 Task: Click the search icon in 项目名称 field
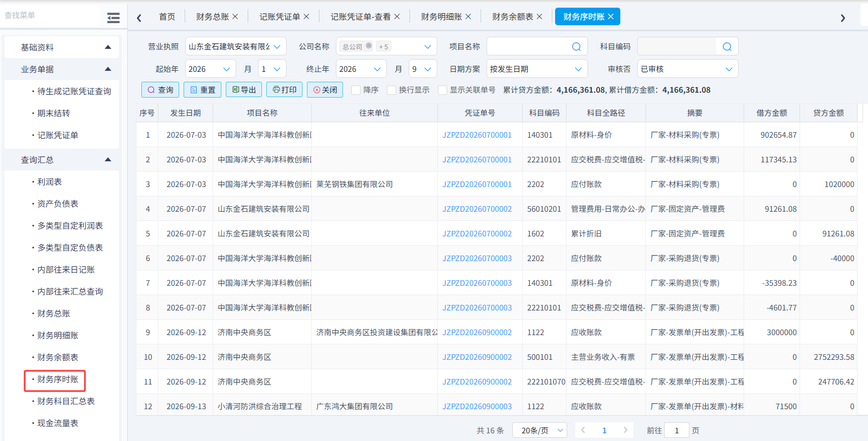pos(576,47)
